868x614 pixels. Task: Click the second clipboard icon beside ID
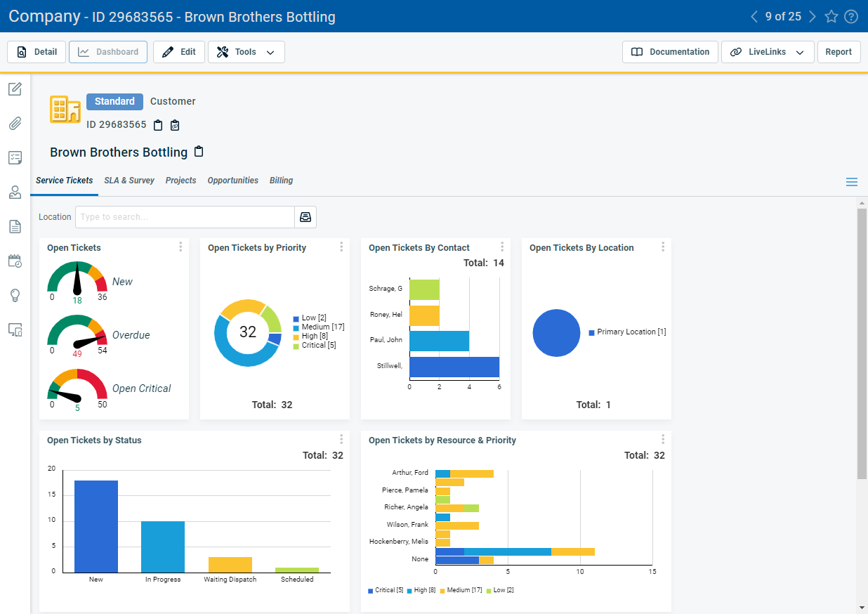[175, 125]
